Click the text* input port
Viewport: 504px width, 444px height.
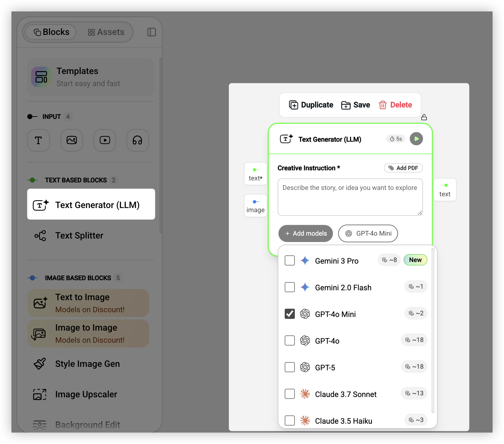point(255,174)
